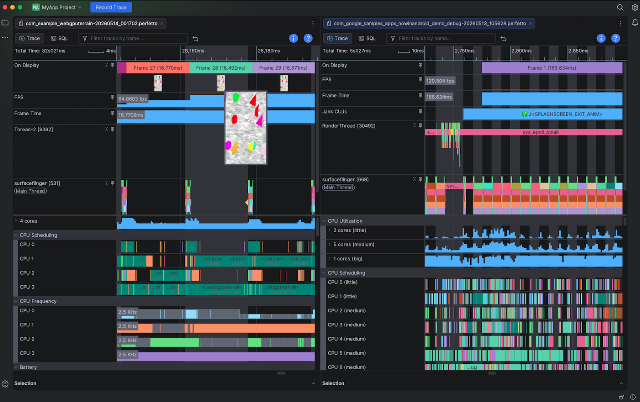The height and width of the screenshot is (402, 640).
Task: Open the help icon in the right trace pane
Action: (616, 38)
